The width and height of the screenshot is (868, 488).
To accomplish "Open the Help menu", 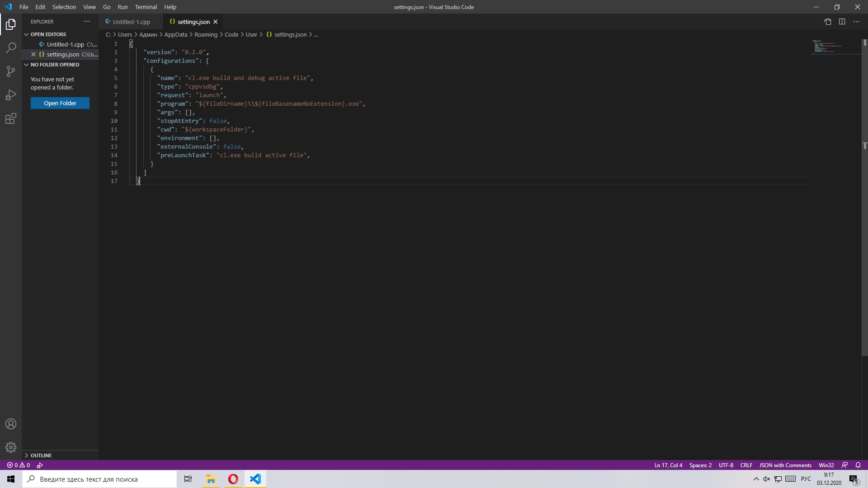I will click(170, 7).
